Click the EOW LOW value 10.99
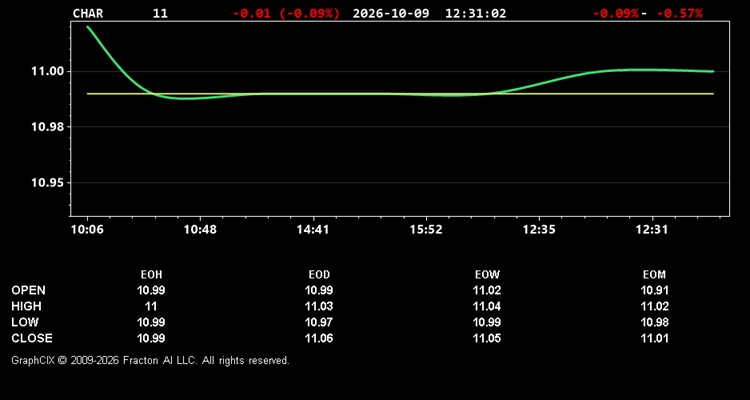 (x=487, y=322)
